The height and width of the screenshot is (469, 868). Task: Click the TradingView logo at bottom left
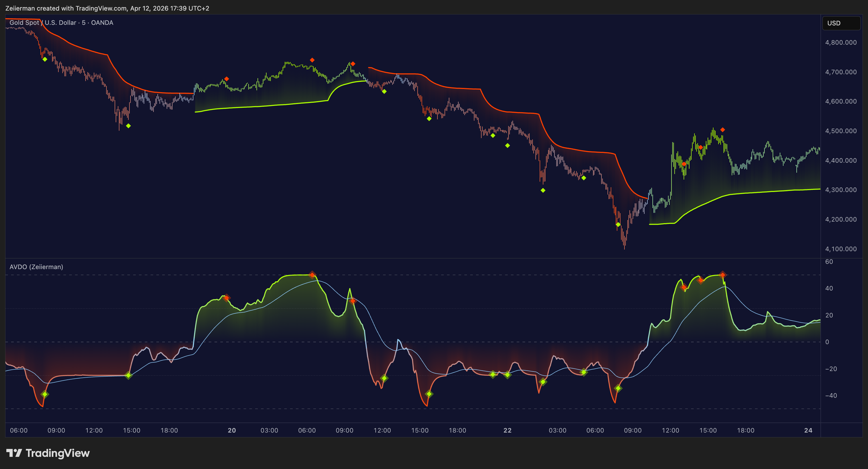[48, 453]
